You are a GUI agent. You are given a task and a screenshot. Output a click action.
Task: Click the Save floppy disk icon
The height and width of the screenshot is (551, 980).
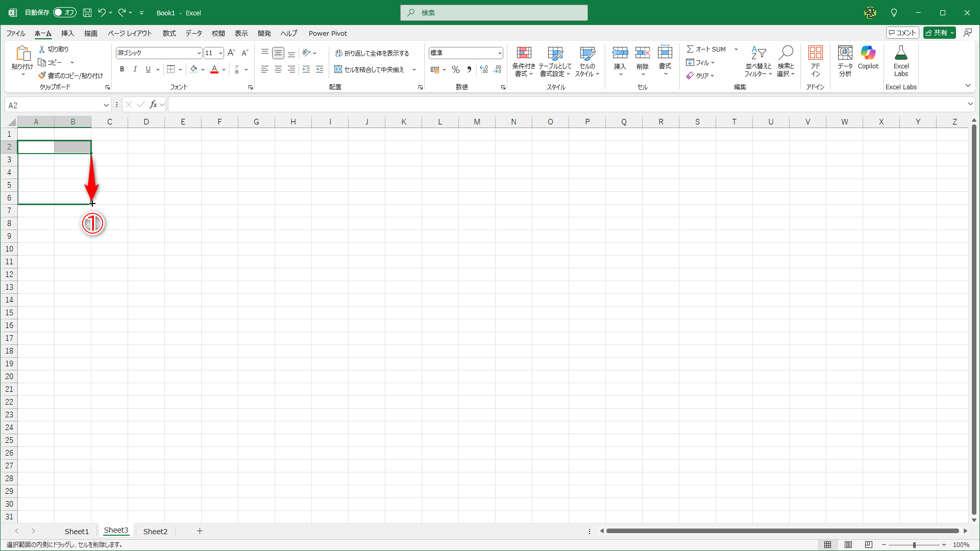(x=87, y=13)
